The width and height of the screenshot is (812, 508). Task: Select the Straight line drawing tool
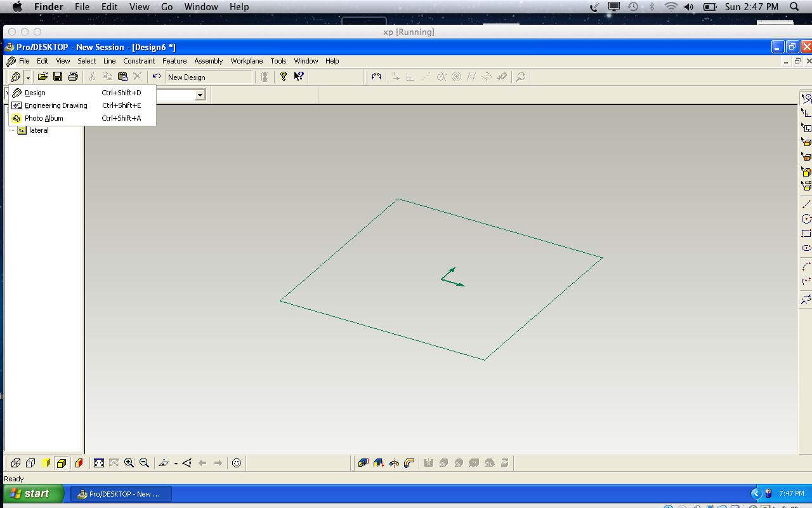[806, 204]
